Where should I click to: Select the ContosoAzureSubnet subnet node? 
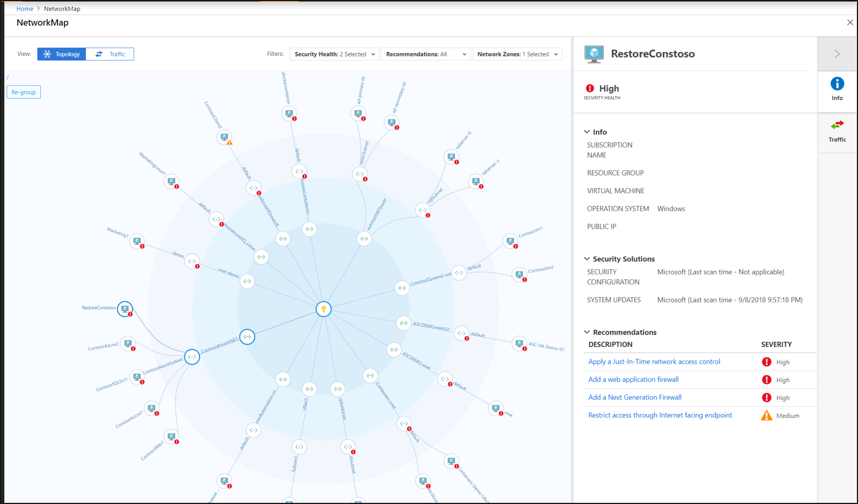(x=192, y=356)
